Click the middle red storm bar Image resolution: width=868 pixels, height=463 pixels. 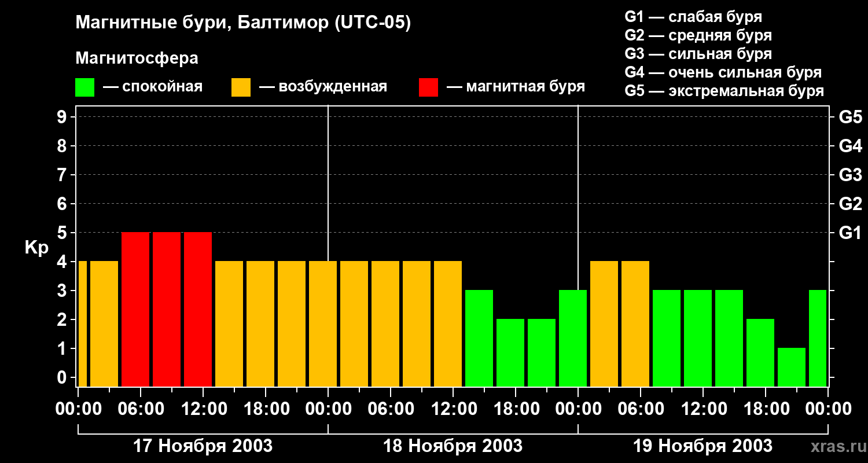(x=167, y=309)
